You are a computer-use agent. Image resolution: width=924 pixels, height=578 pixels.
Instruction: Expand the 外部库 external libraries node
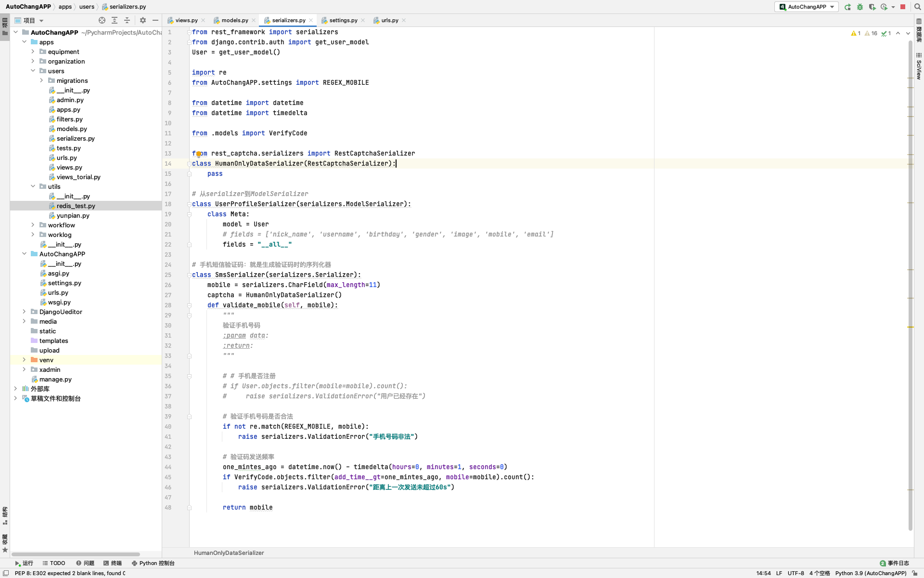pos(16,389)
